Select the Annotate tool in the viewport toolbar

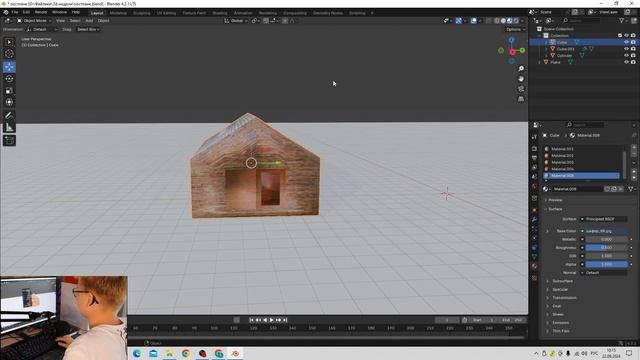click(9, 116)
